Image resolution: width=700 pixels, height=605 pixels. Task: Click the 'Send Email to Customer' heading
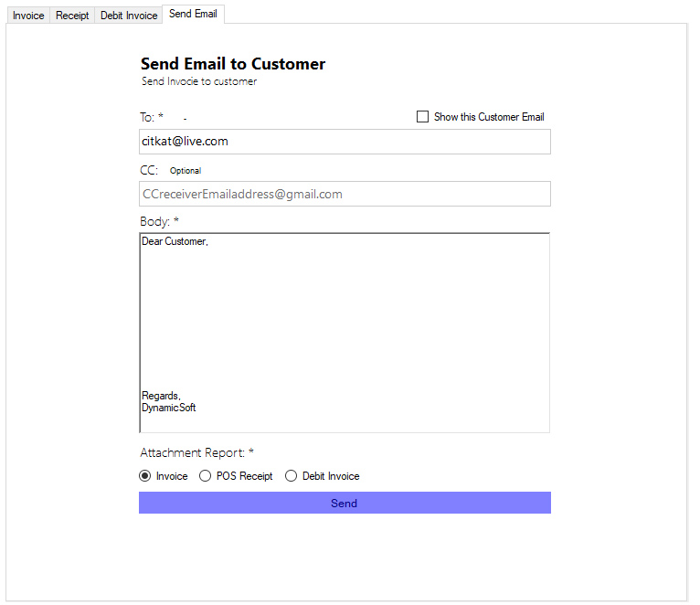pos(233,64)
